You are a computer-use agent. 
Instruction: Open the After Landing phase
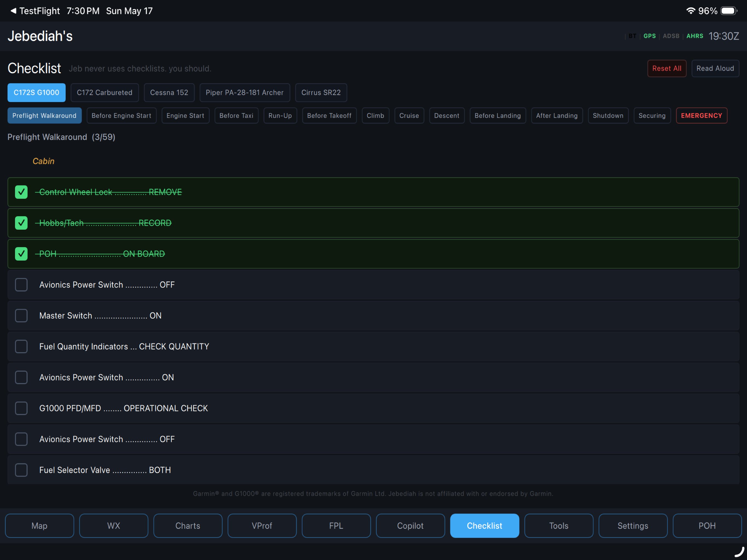coord(557,115)
